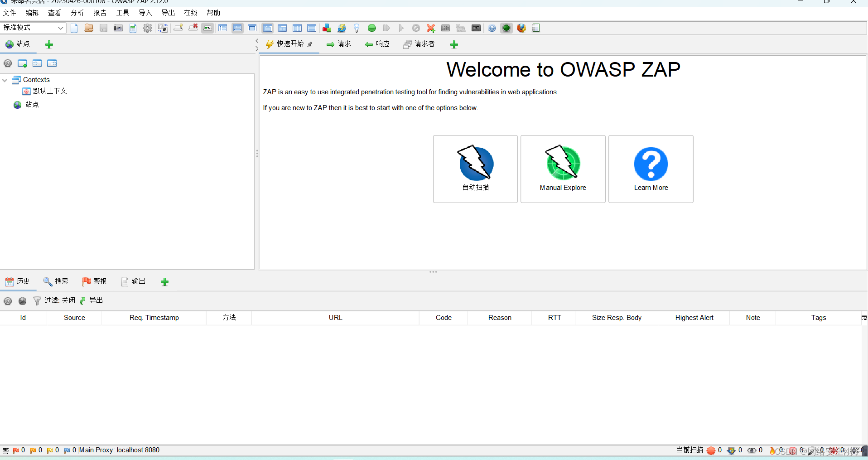Switch to the 警报 tab
The width and height of the screenshot is (868, 460).
click(x=94, y=281)
